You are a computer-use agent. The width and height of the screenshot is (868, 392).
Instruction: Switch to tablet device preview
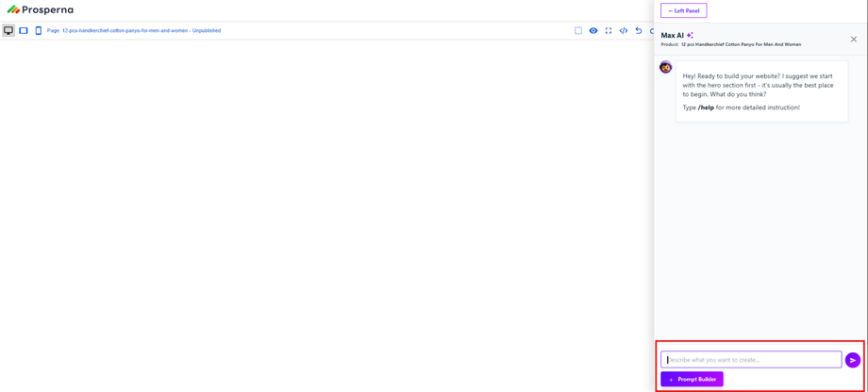(x=24, y=30)
